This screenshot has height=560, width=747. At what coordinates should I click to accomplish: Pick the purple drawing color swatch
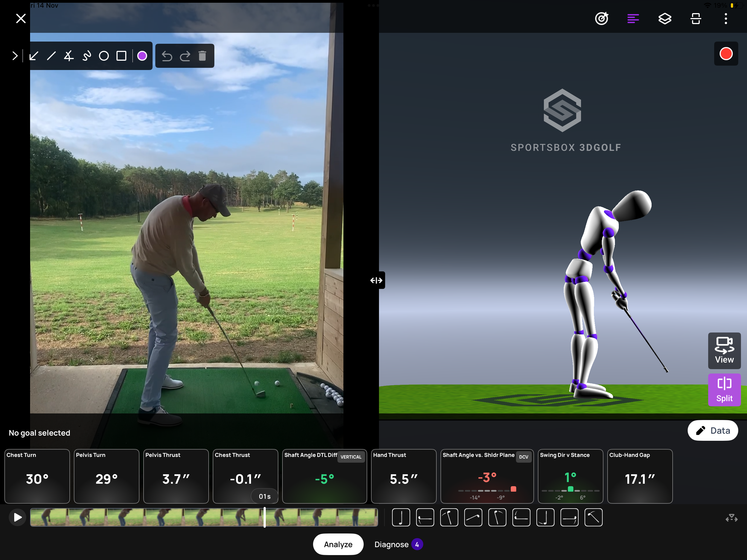coord(142,56)
